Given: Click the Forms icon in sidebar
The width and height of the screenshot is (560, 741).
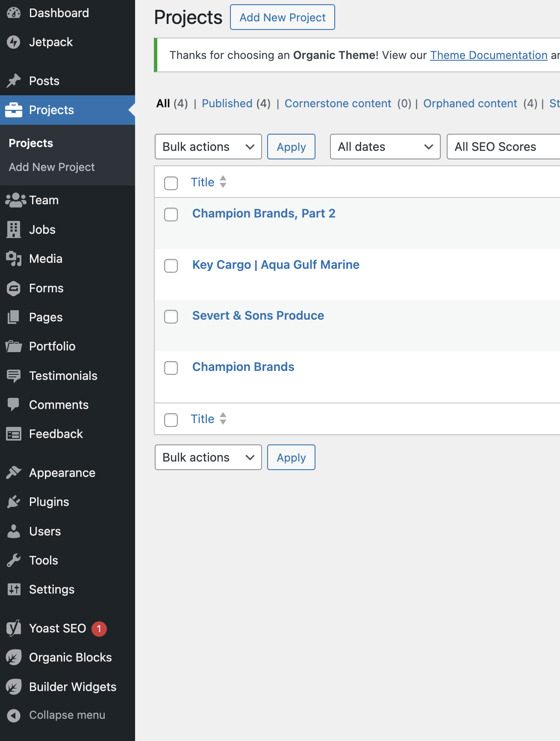Looking at the screenshot, I should 14,288.
